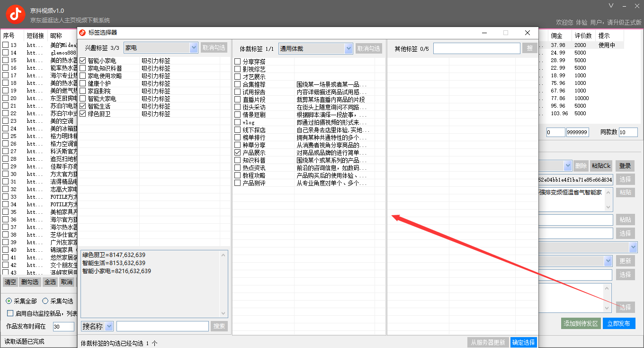Click the tag name search input field
Screen dimensions: 644x348
(162, 326)
